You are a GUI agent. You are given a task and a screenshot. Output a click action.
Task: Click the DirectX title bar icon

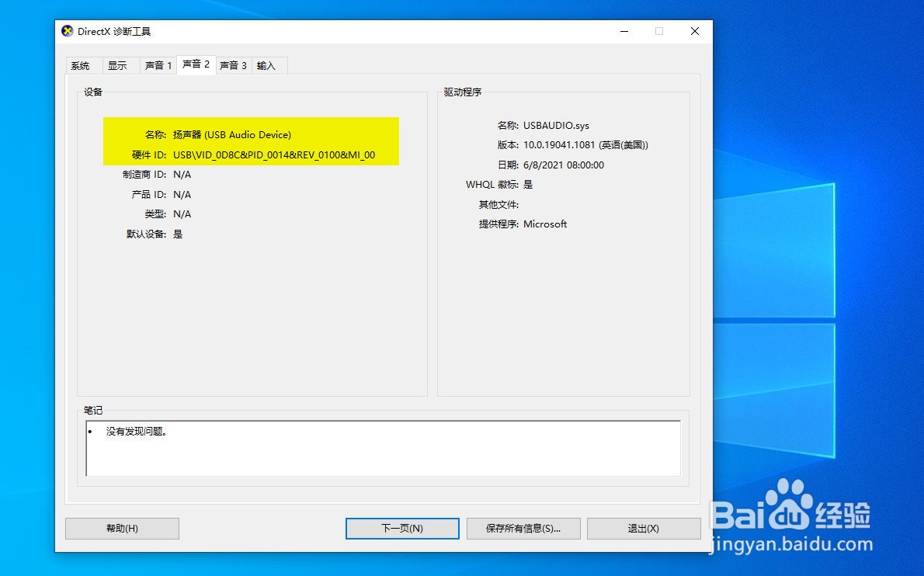pos(68,31)
